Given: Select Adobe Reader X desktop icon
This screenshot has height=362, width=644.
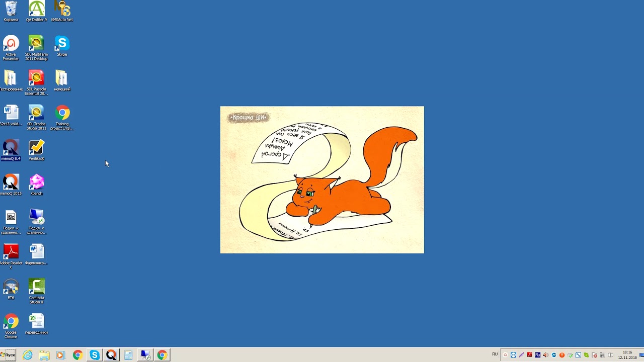Looking at the screenshot, I should [x=11, y=256].
